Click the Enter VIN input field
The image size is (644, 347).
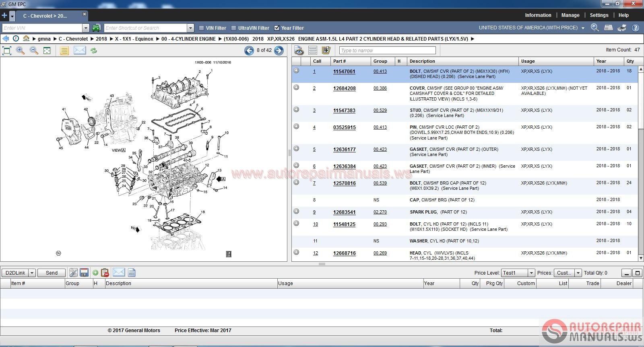click(42, 28)
